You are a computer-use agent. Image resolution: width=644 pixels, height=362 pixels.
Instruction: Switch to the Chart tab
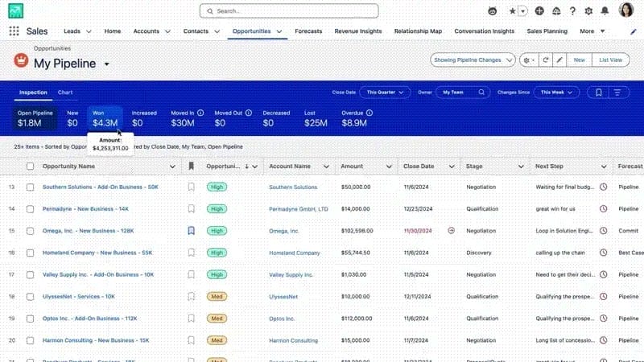click(x=65, y=93)
